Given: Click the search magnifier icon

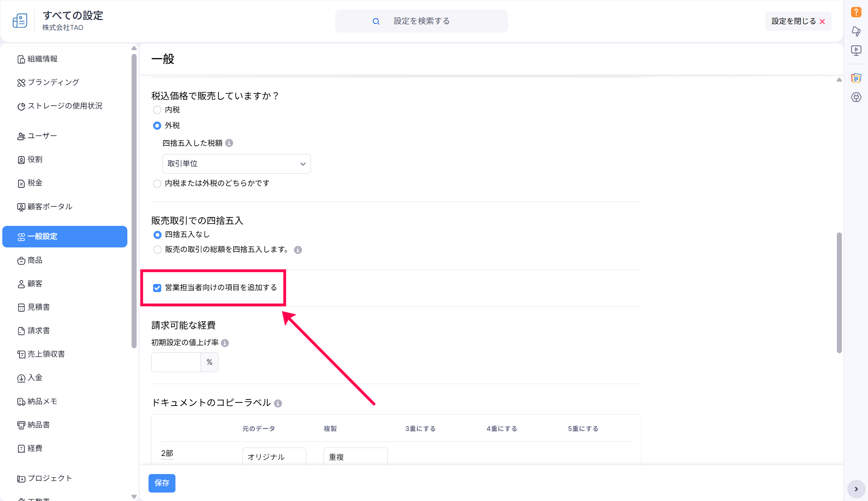Looking at the screenshot, I should 376,22.
